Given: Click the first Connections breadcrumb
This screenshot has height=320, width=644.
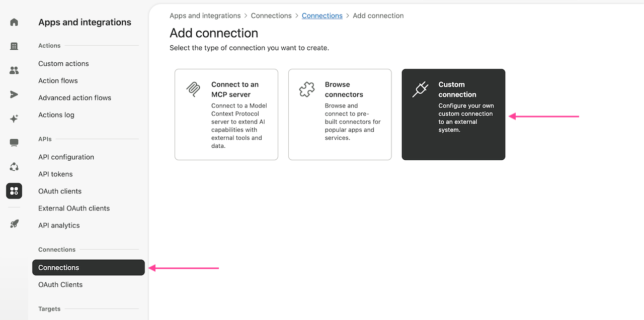Looking at the screenshot, I should [x=271, y=16].
